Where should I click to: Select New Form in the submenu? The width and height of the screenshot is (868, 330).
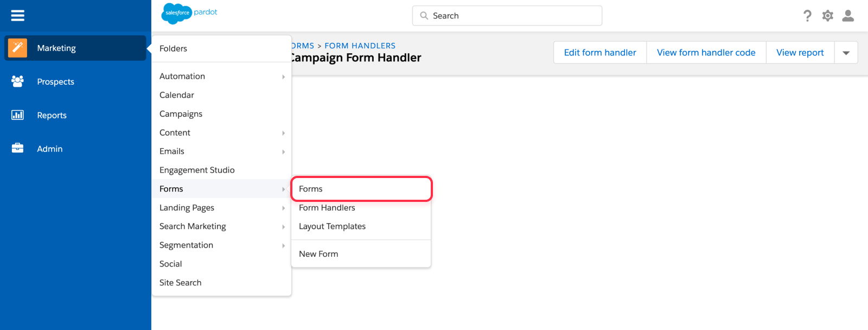318,253
